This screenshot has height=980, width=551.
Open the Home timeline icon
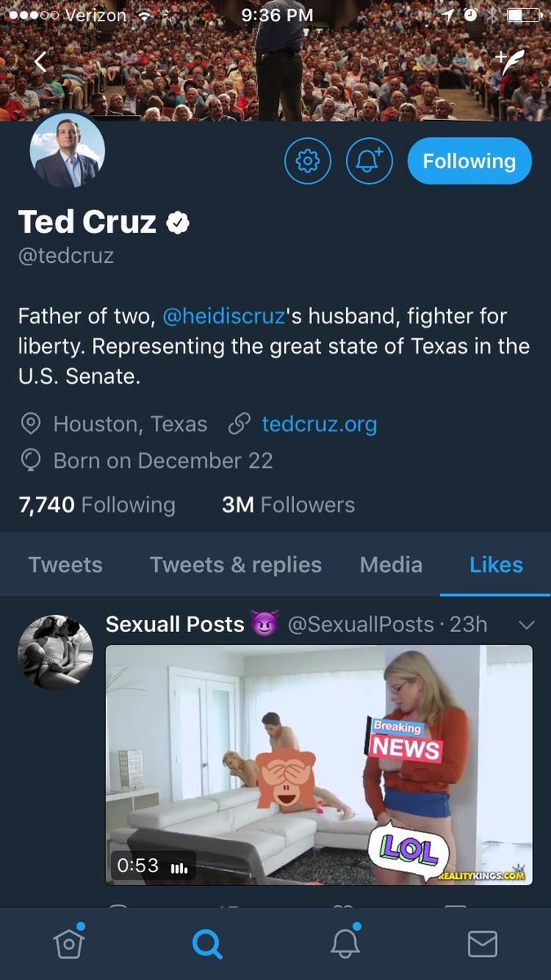[69, 943]
